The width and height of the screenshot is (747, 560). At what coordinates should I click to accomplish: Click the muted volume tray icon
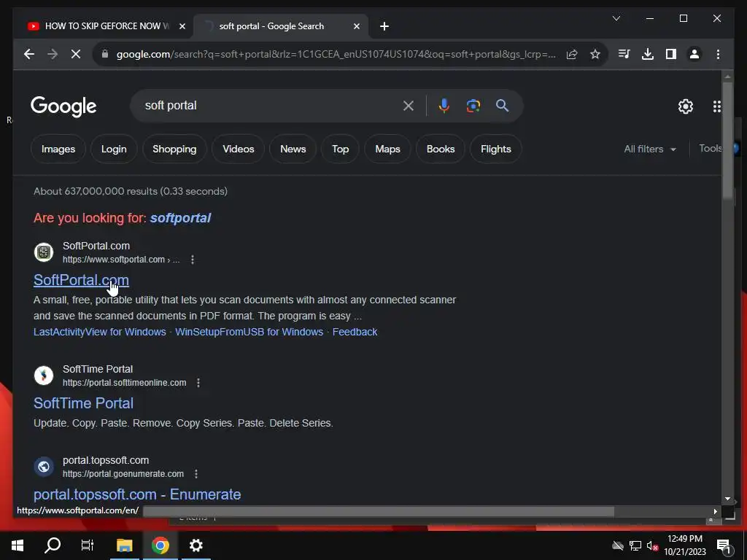(x=652, y=545)
